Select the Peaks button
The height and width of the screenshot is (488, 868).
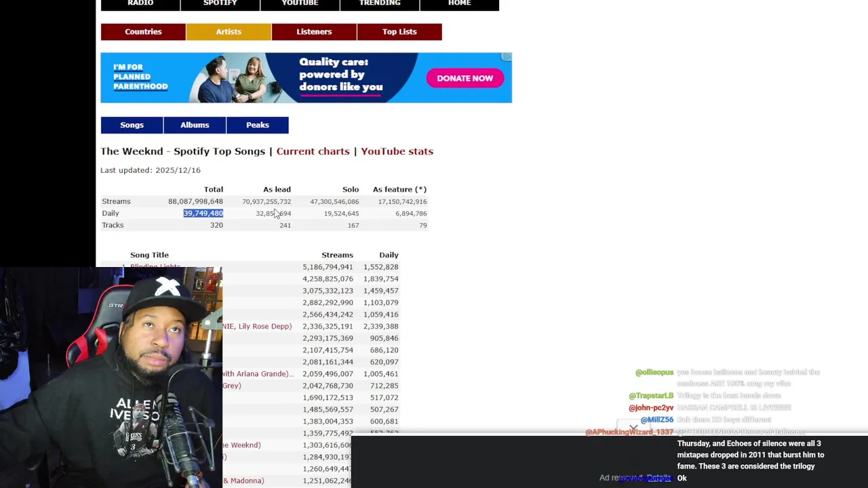tap(258, 125)
